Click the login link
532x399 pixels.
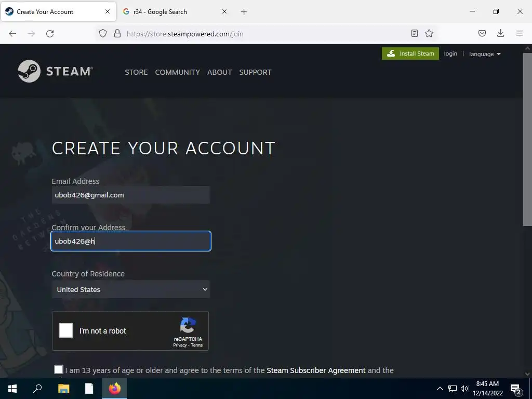450,54
